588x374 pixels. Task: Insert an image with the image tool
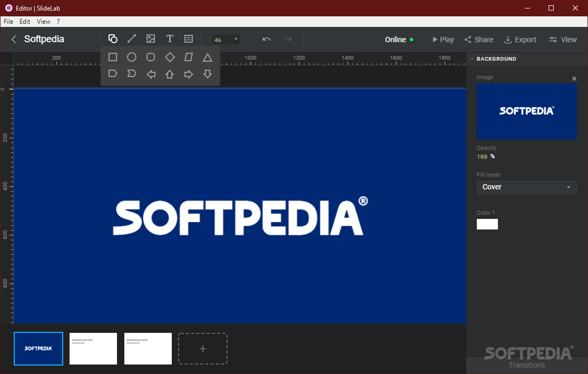click(151, 39)
